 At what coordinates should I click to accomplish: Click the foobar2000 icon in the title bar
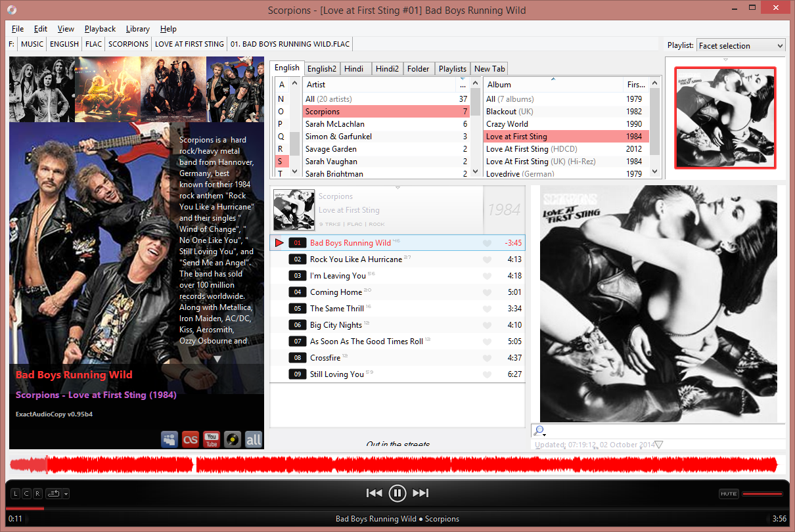(x=12, y=10)
